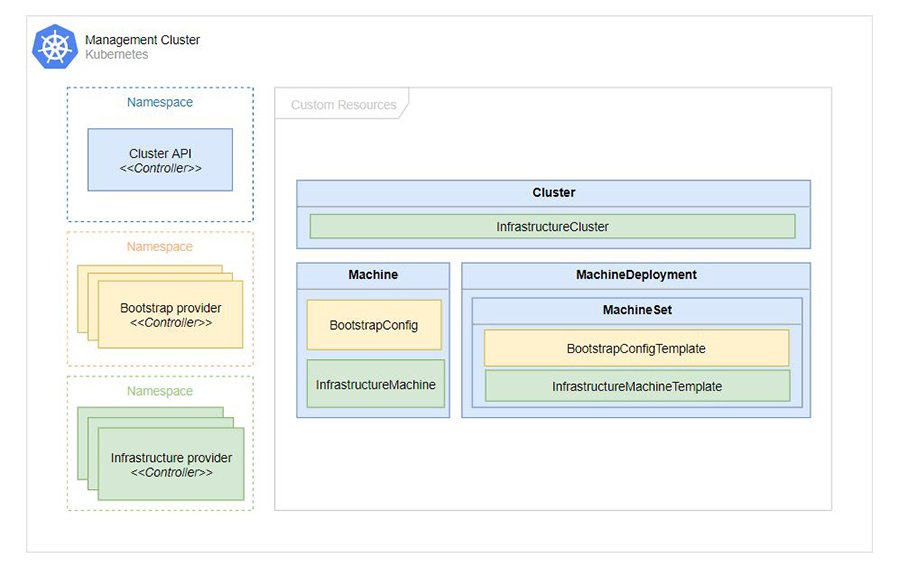Click the Machine box title

[x=373, y=274]
